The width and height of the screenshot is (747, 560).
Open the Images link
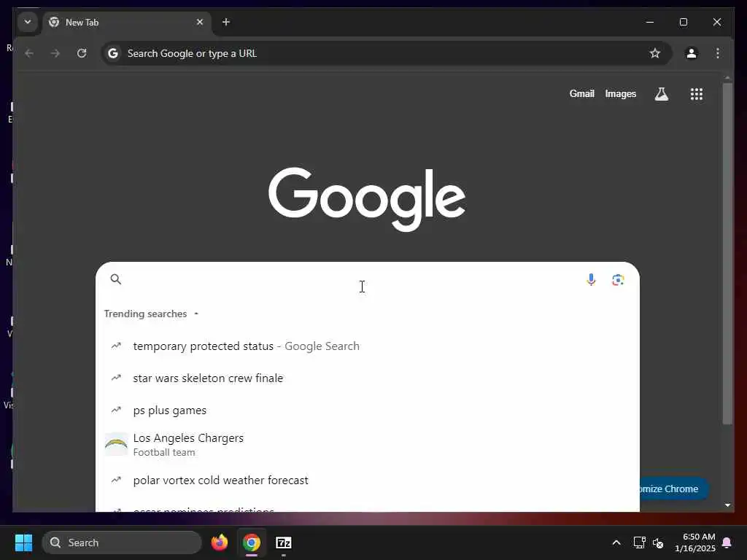click(620, 94)
